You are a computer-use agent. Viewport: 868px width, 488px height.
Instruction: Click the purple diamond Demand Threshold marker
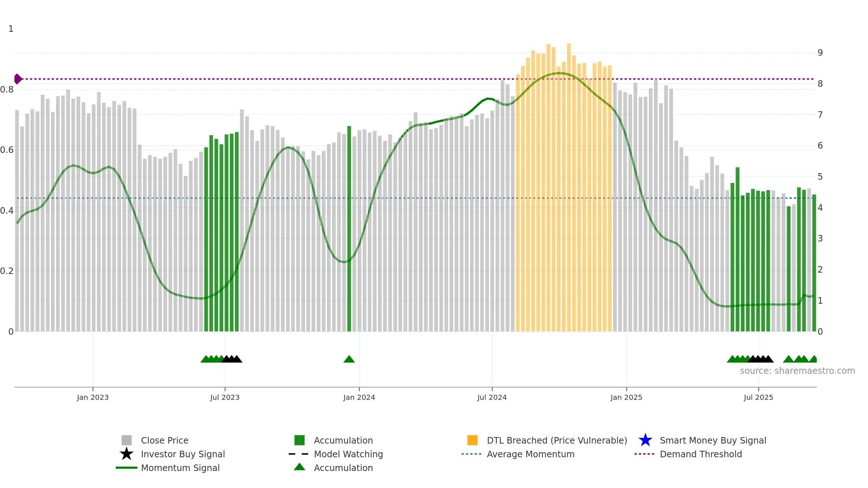[x=18, y=79]
